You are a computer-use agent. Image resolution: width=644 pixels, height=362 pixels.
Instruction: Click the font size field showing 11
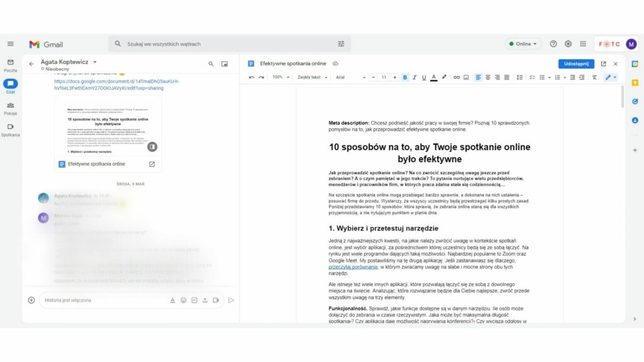pos(384,77)
